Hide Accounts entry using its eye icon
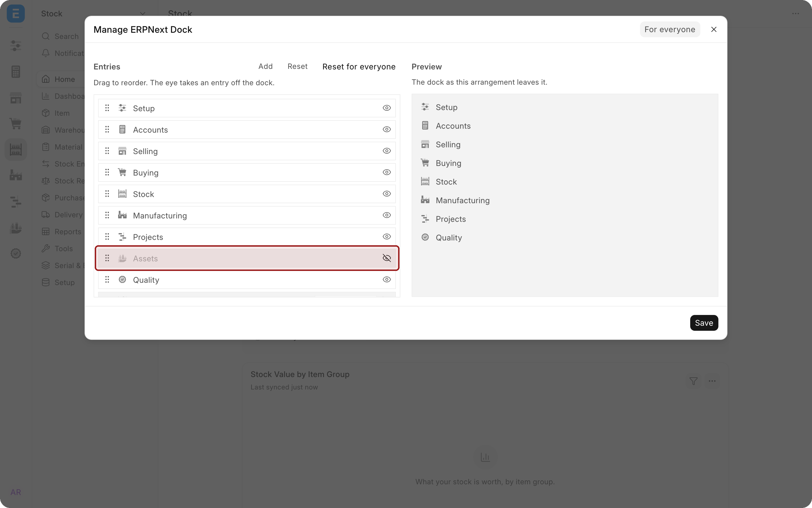Viewport: 812px width, 508px height. 387,129
